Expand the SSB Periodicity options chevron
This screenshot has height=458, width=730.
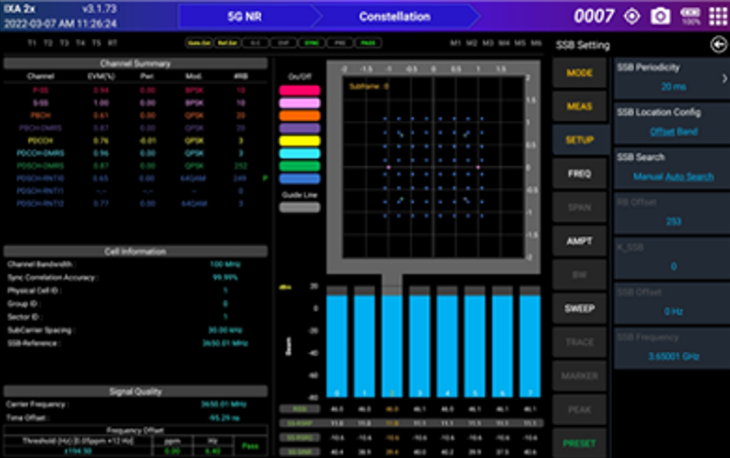click(723, 78)
